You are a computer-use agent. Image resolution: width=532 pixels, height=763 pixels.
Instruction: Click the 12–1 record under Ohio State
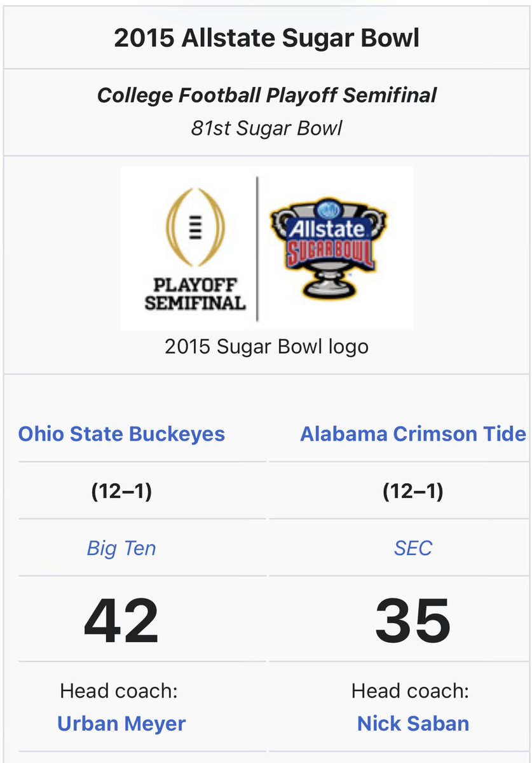[x=121, y=491]
